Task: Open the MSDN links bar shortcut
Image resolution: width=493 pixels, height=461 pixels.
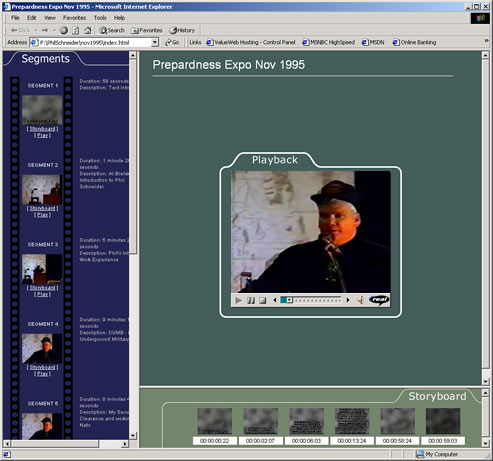Action: click(373, 42)
